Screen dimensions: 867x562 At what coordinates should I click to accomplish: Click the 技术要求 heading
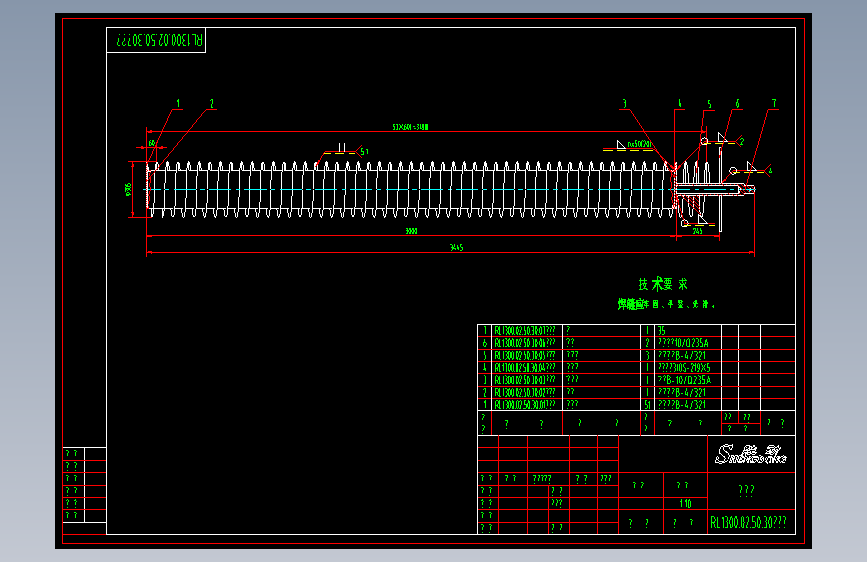(x=663, y=284)
